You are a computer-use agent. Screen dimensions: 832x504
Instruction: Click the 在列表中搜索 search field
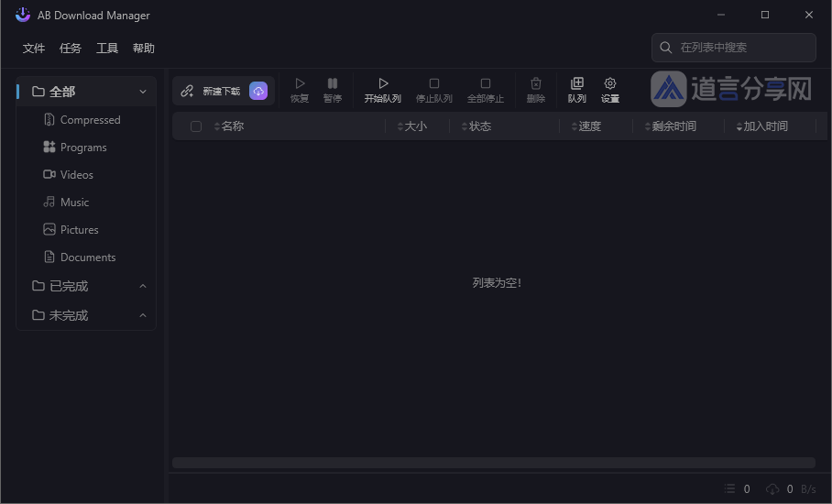[x=734, y=48]
